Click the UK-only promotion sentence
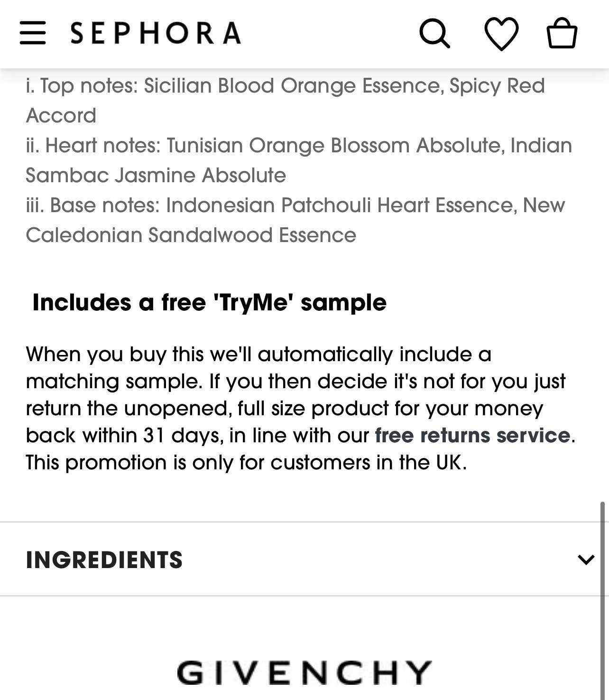The width and height of the screenshot is (609, 700). 246,462
